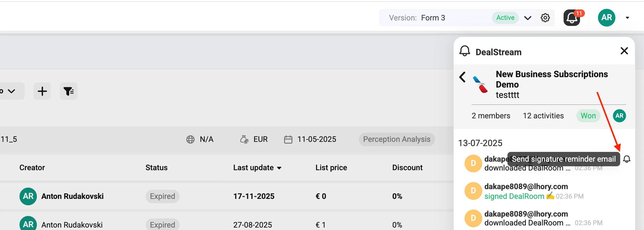The width and height of the screenshot is (644, 230).
Task: Click the Won status badge
Action: click(x=588, y=116)
